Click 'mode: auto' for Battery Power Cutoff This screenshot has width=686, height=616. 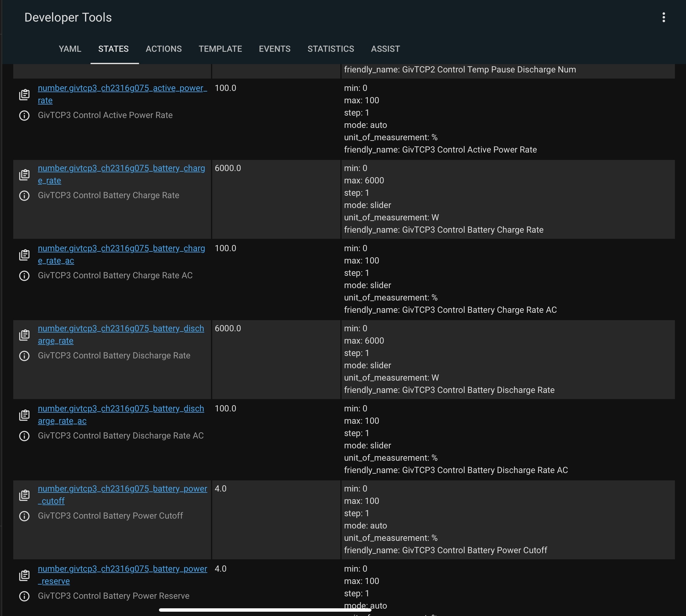365,526
